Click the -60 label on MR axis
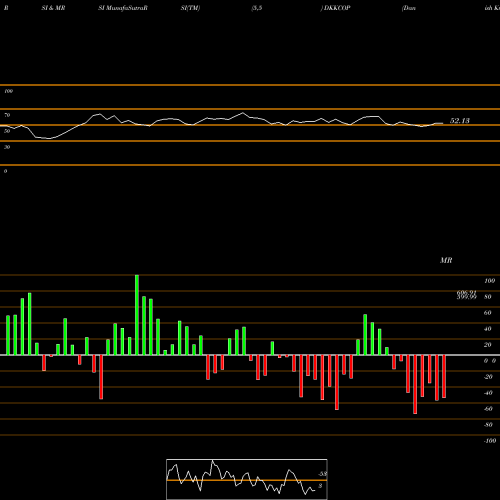Image resolution: width=500 pixels, height=500 pixels. tap(487, 409)
